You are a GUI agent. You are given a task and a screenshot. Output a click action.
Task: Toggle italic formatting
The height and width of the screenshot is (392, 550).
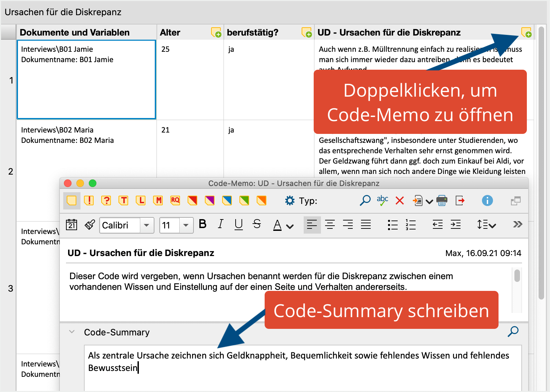220,224
